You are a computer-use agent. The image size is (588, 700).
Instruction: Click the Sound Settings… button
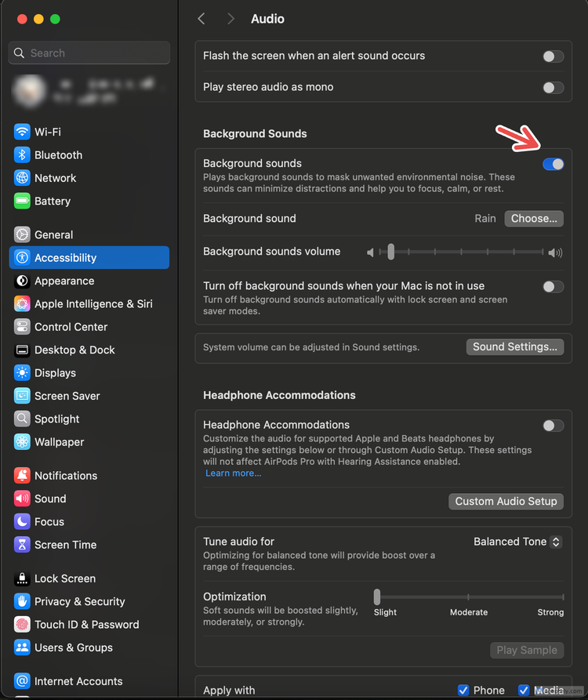click(x=515, y=347)
